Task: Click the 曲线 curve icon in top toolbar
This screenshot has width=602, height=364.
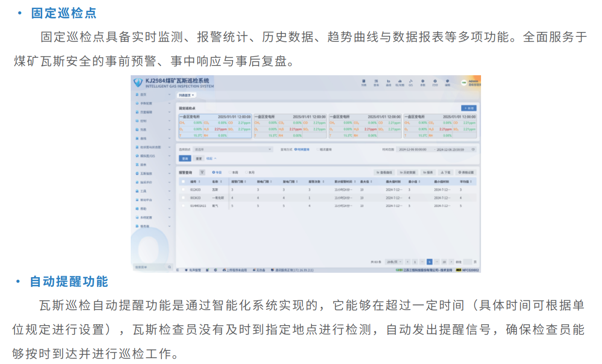Action: [x=388, y=82]
